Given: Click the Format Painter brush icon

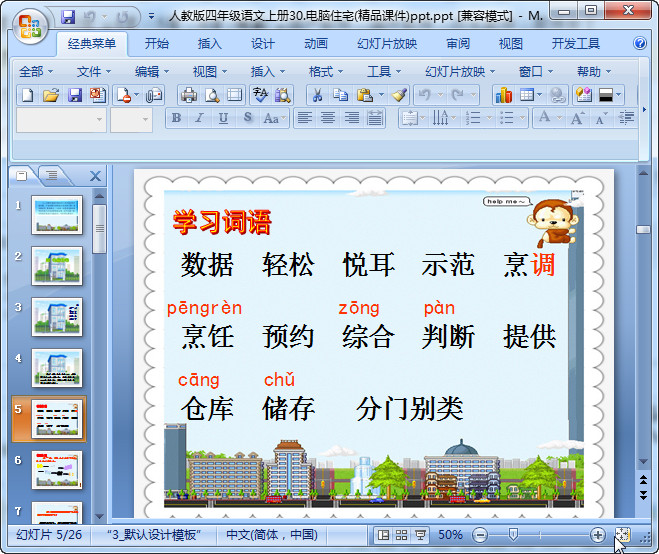Looking at the screenshot, I should click(x=400, y=95).
